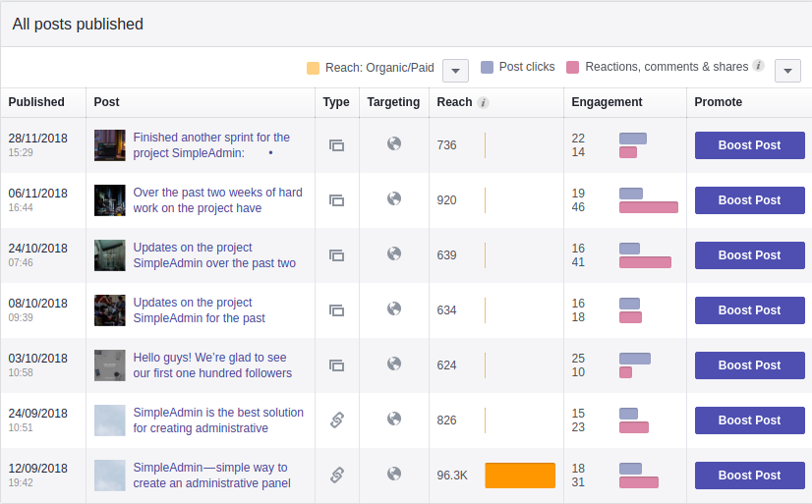Image resolution: width=812 pixels, height=504 pixels.
Task: Open the Reactions, comments & shares dropdown
Action: 787,71
